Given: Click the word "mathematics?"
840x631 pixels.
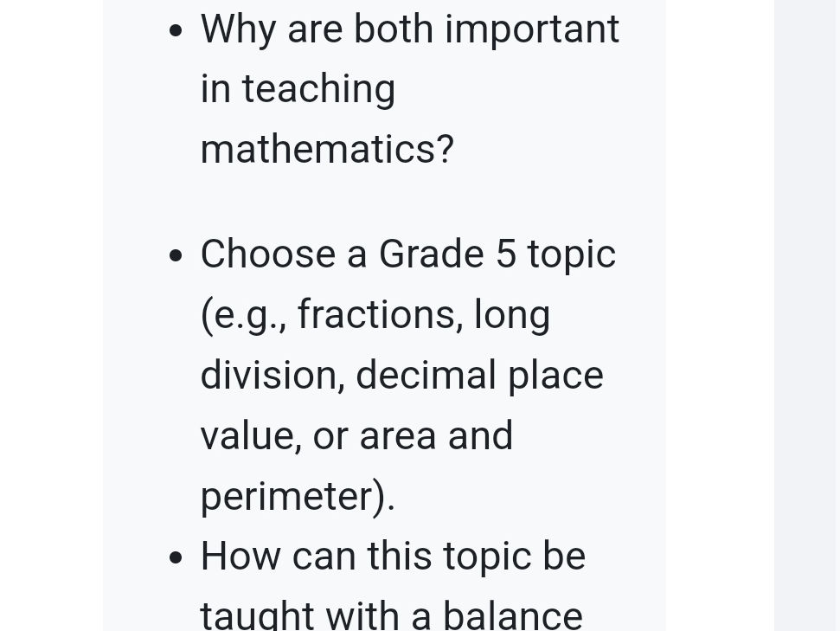Looking at the screenshot, I should tap(327, 149).
